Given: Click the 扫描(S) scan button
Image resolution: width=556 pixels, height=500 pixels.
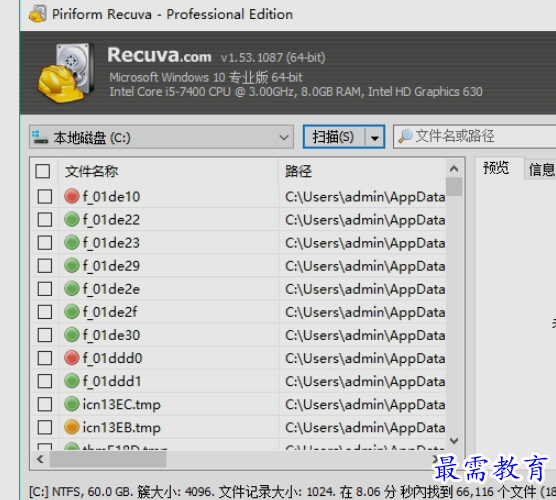Looking at the screenshot, I should [x=333, y=137].
